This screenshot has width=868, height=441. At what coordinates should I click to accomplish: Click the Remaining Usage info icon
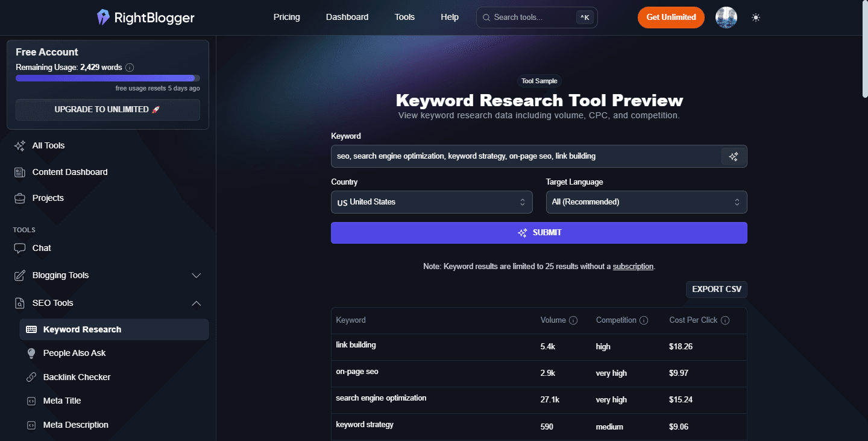click(130, 68)
